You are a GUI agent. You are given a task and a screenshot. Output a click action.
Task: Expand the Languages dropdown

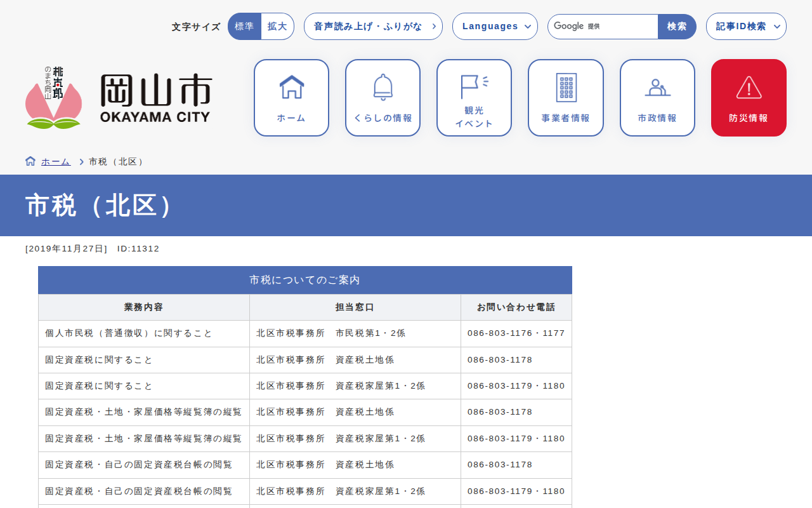point(495,27)
